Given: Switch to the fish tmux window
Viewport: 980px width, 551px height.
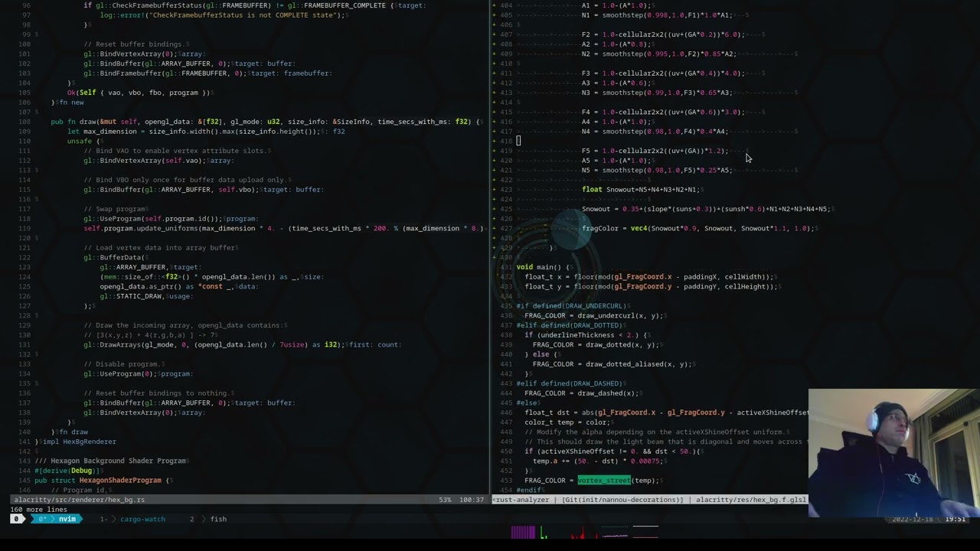Looking at the screenshot, I should tap(210, 519).
